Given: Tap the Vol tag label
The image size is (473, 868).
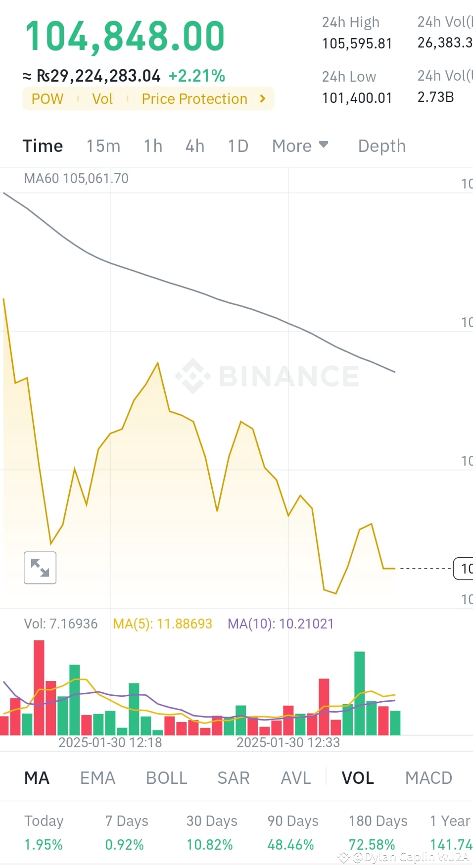Looking at the screenshot, I should [x=102, y=99].
